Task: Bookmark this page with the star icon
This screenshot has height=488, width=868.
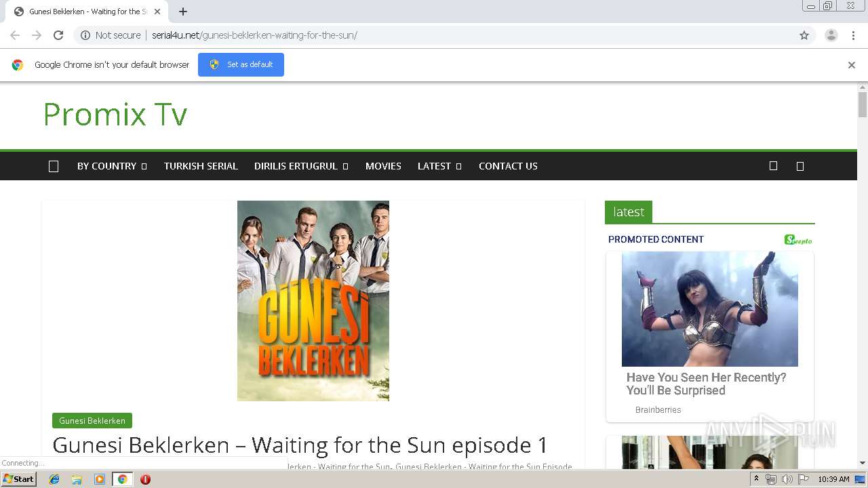Action: 804,35
